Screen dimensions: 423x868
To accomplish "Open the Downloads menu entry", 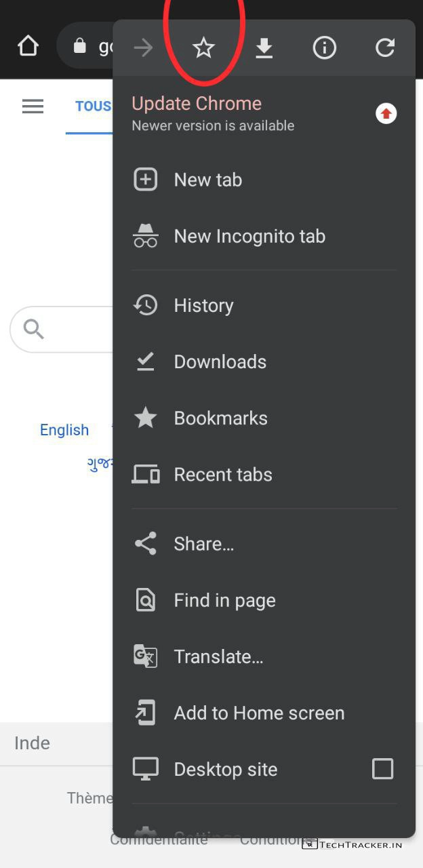I will click(x=220, y=361).
